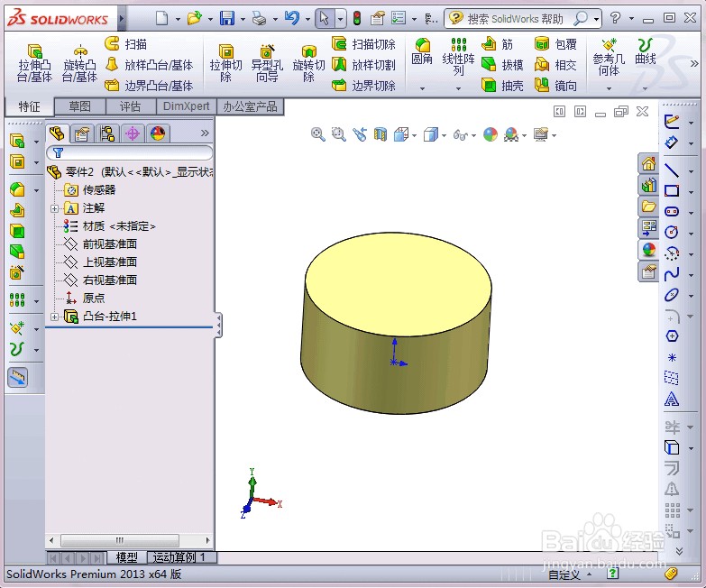Open the DimXpertManager tab icon
The image size is (706, 588).
point(133,133)
